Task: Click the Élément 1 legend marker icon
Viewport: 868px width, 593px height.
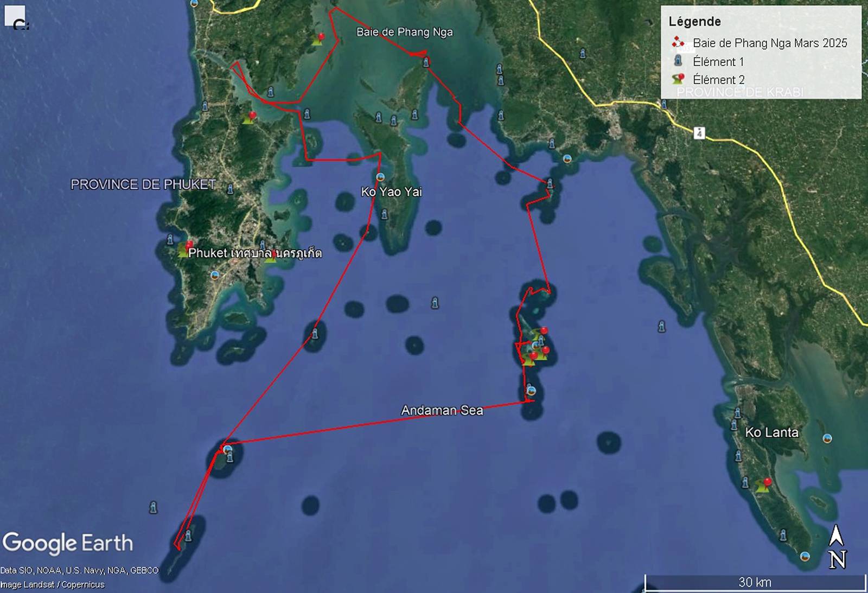Action: pos(678,61)
